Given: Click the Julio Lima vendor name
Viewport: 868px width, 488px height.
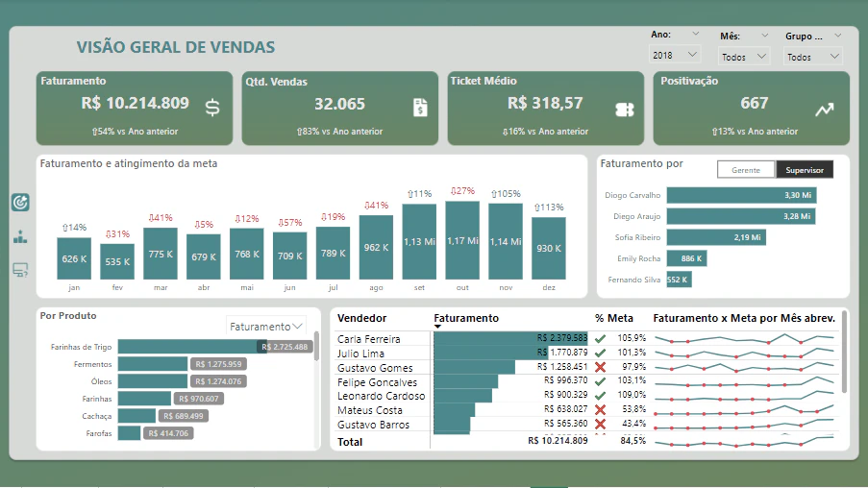Looking at the screenshot, I should point(360,353).
